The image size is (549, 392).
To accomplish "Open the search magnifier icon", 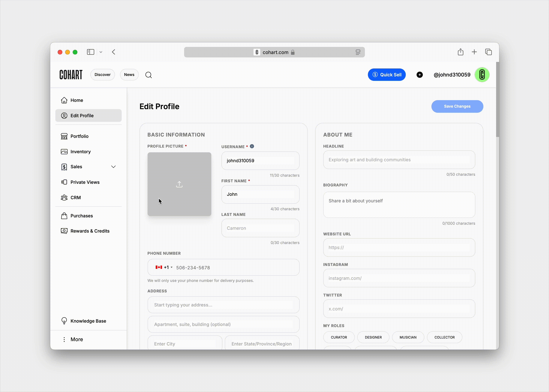I will click(149, 75).
